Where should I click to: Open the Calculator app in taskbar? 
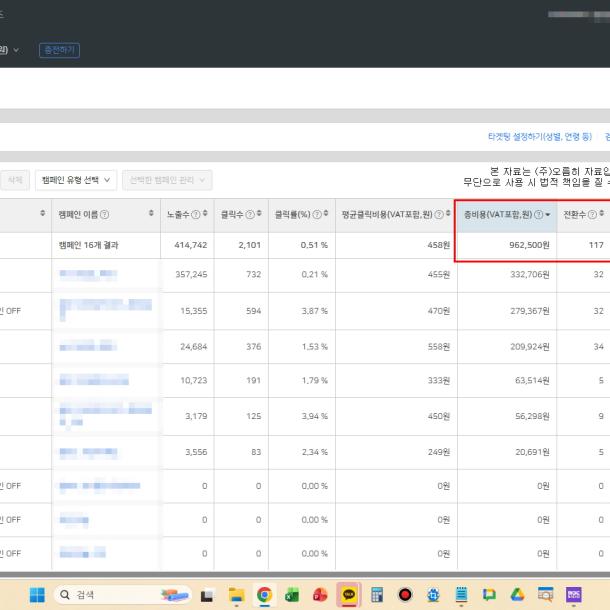click(x=377, y=594)
